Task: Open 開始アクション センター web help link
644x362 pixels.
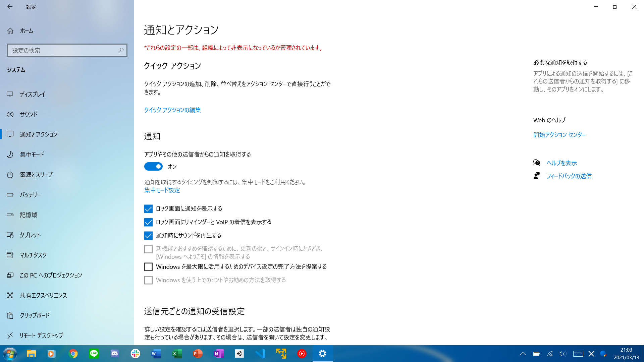Action: (559, 135)
